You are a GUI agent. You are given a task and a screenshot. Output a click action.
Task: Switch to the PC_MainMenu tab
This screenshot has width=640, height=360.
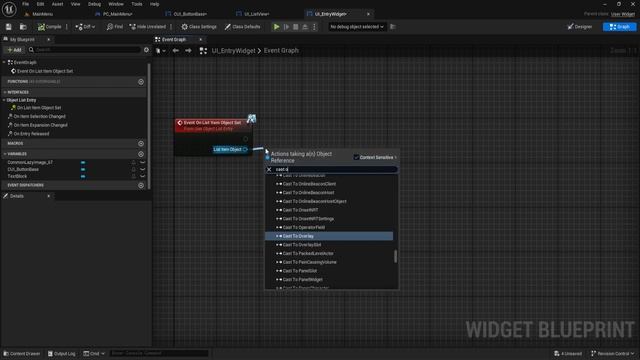pos(118,14)
